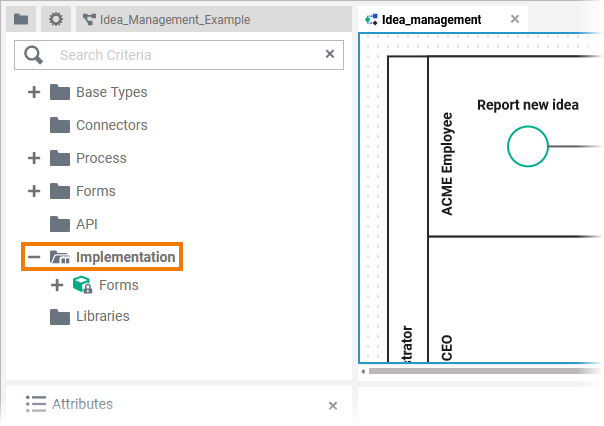Select the Idea_Management_Example tab
This screenshot has height=426, width=604.
point(165,19)
